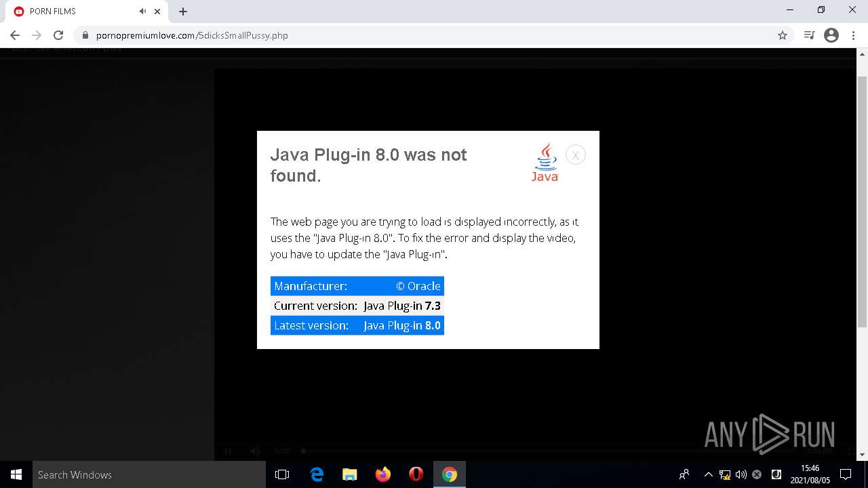868x488 pixels.
Task: Click the 'Manufacturer:' row in popup
Action: (x=357, y=286)
